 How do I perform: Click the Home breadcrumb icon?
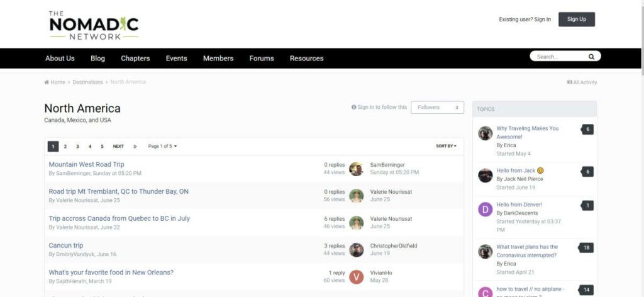[47, 82]
